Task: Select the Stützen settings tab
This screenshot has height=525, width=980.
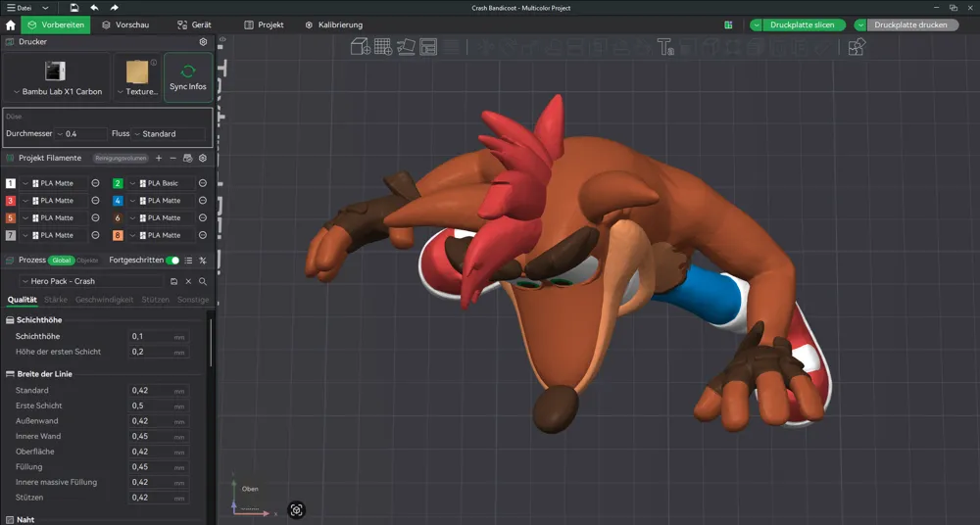Action: 156,300
